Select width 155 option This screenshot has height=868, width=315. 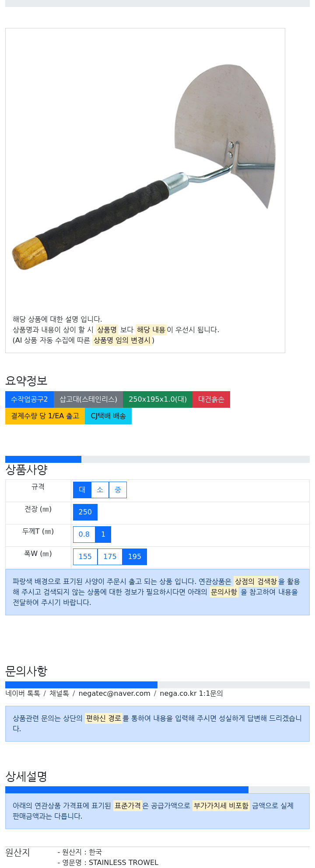pyautogui.click(x=85, y=557)
